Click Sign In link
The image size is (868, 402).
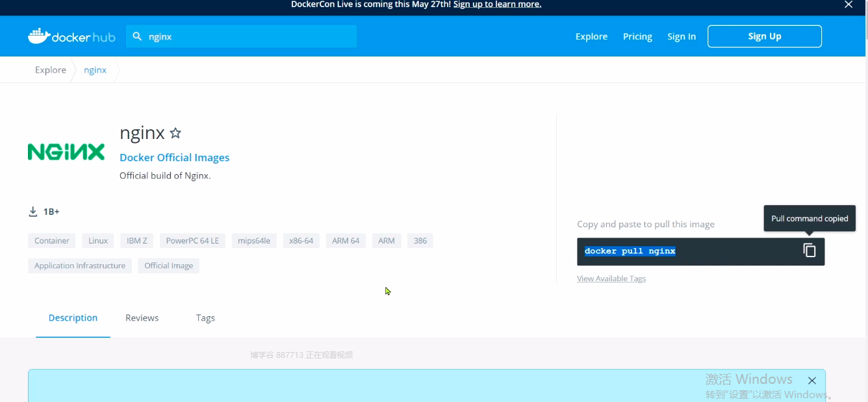coord(682,36)
